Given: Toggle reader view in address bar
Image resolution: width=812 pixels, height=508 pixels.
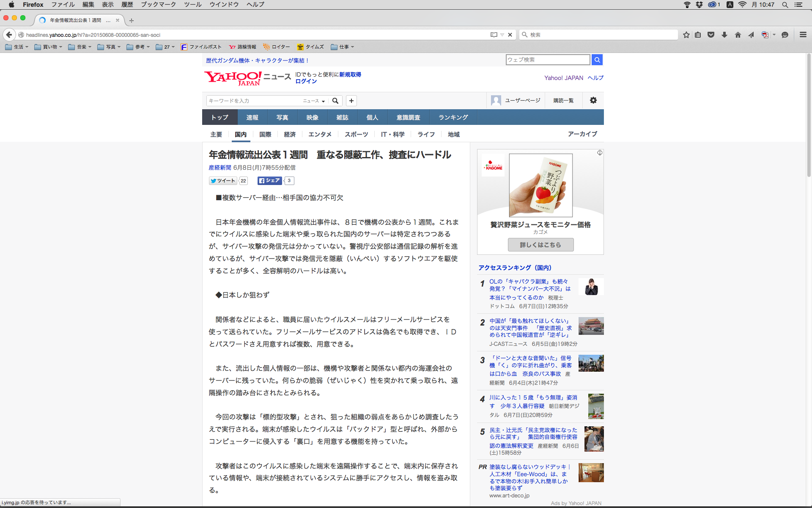Looking at the screenshot, I should (x=494, y=35).
